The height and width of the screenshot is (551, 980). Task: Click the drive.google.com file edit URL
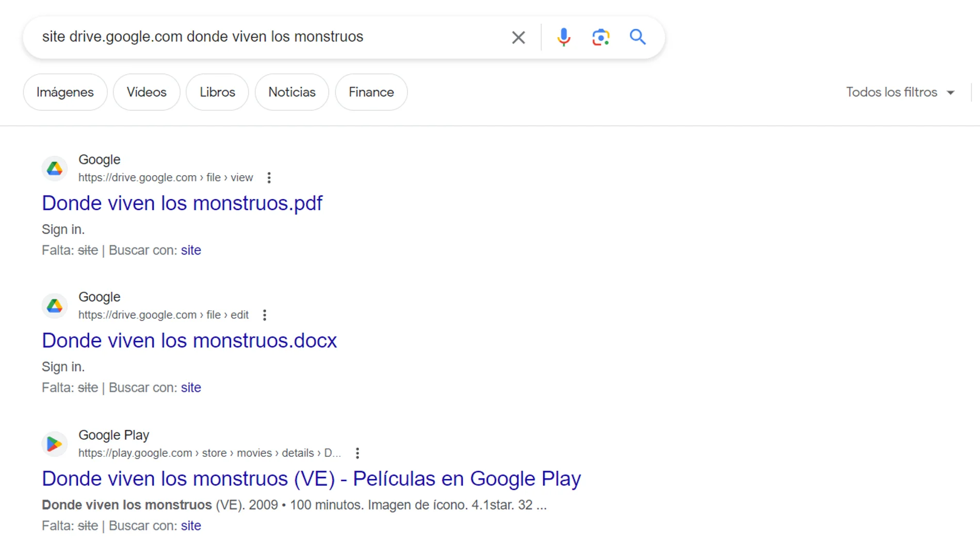point(164,315)
